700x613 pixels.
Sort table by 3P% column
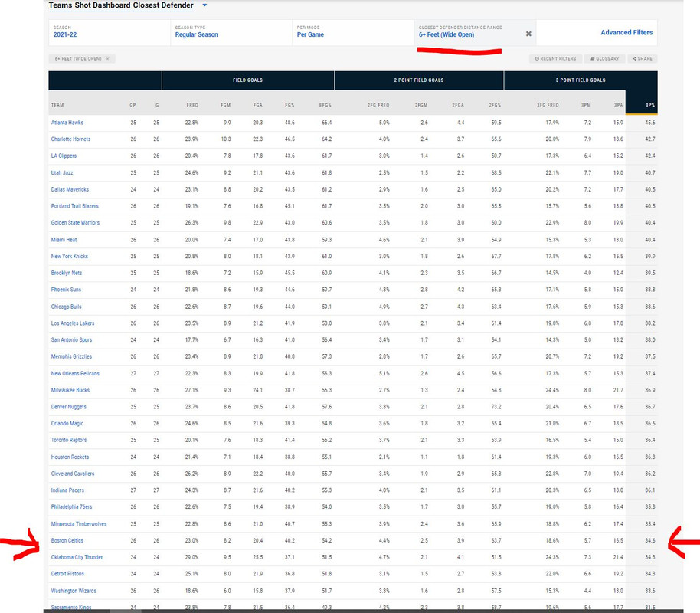pyautogui.click(x=650, y=106)
